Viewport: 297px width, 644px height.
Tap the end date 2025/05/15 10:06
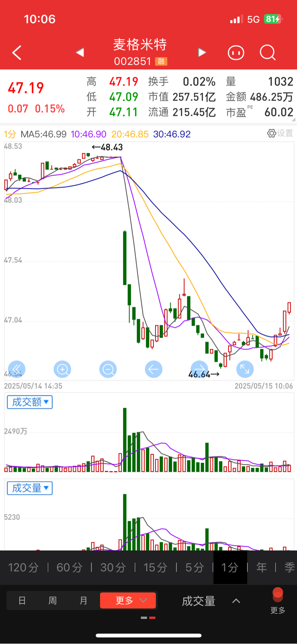tap(264, 386)
